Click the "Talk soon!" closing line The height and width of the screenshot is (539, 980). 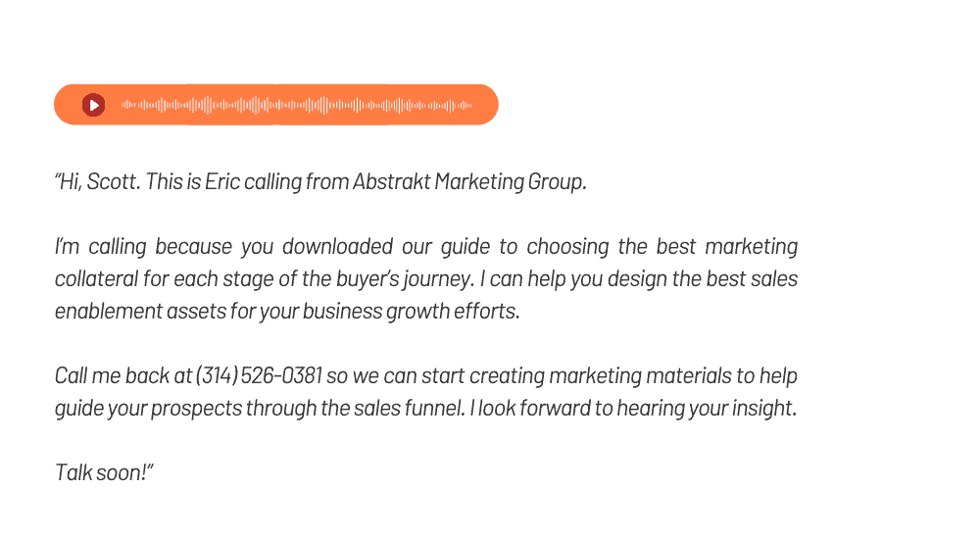point(103,472)
